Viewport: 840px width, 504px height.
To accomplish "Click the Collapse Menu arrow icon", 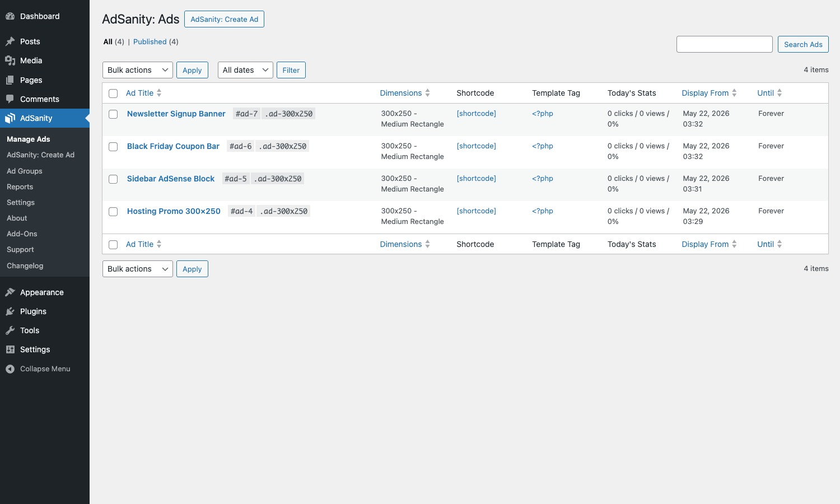I will (x=10, y=369).
